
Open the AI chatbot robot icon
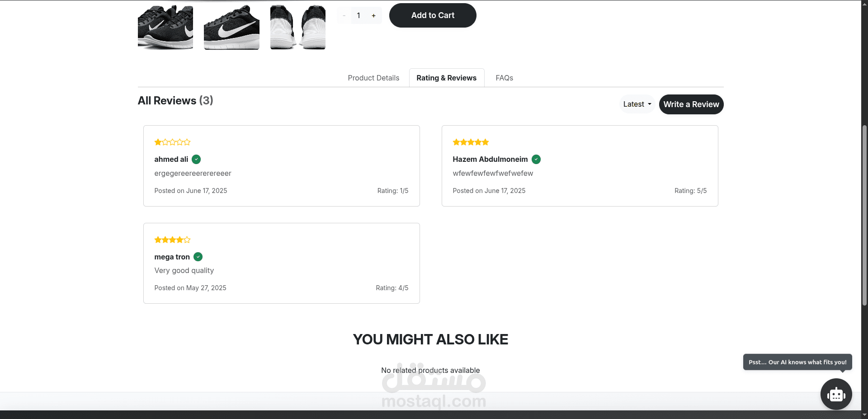click(836, 394)
